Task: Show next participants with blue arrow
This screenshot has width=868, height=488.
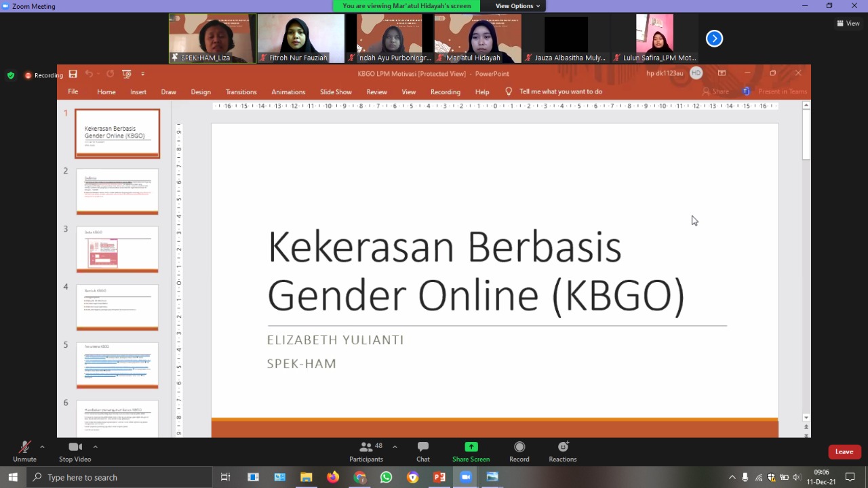Action: click(x=714, y=39)
